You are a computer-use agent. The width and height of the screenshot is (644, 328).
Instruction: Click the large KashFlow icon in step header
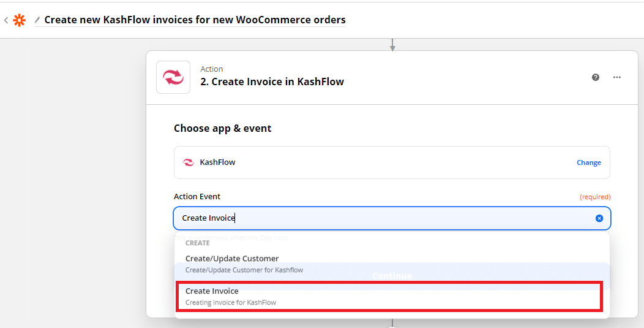[173, 77]
